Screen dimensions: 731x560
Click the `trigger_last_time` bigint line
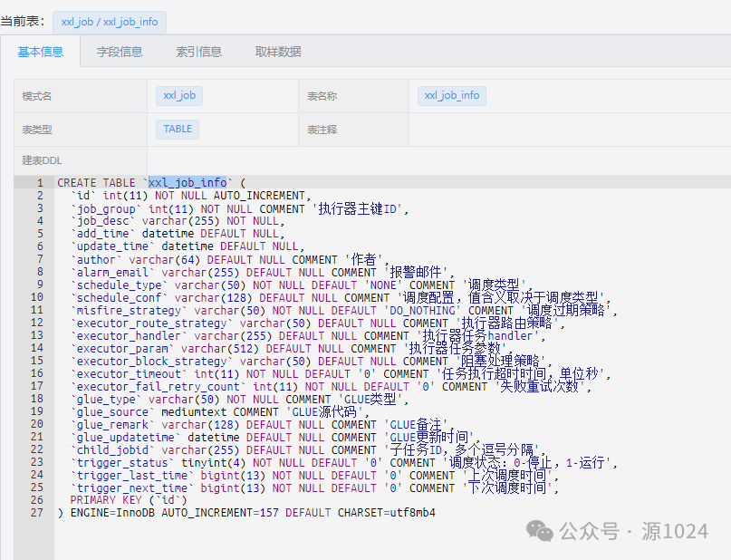point(314,475)
